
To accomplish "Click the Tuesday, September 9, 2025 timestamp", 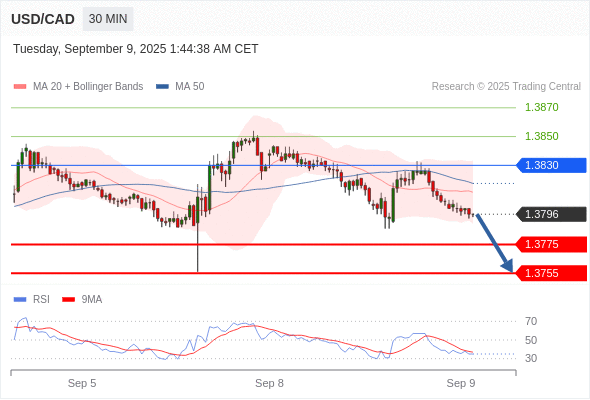I will [136, 49].
